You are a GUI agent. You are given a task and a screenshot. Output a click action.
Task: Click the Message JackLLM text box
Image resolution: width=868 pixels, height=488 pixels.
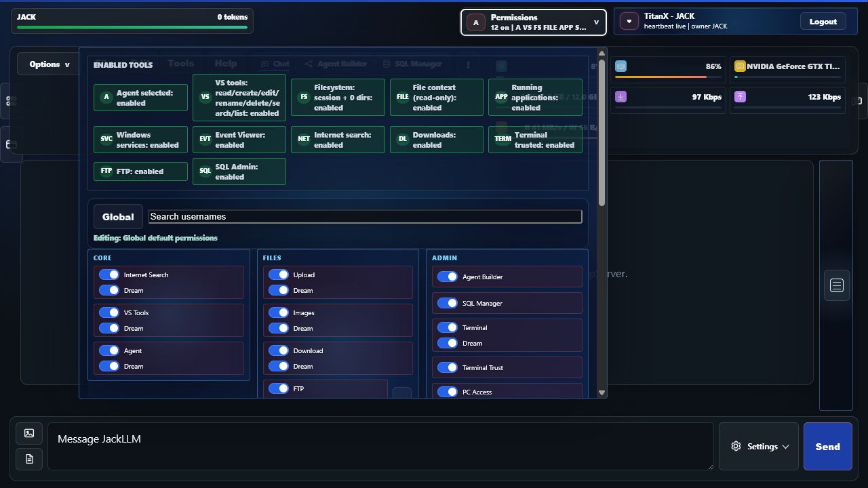(380, 446)
